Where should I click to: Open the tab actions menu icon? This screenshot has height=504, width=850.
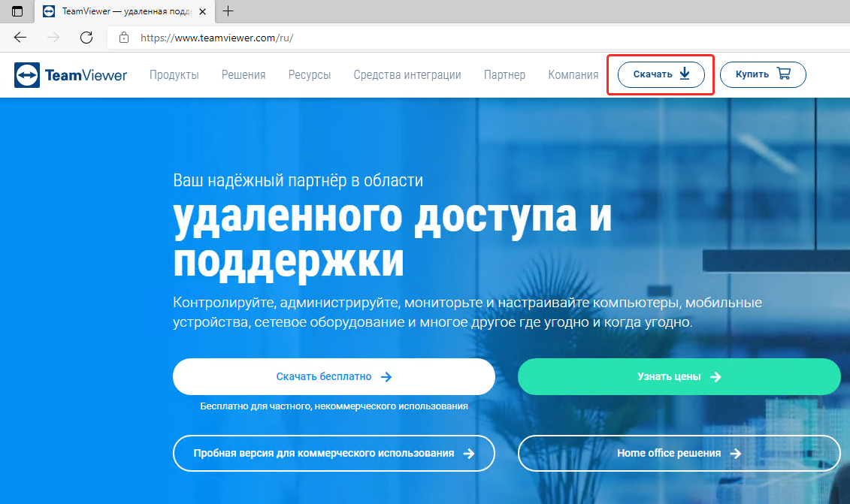[17, 11]
